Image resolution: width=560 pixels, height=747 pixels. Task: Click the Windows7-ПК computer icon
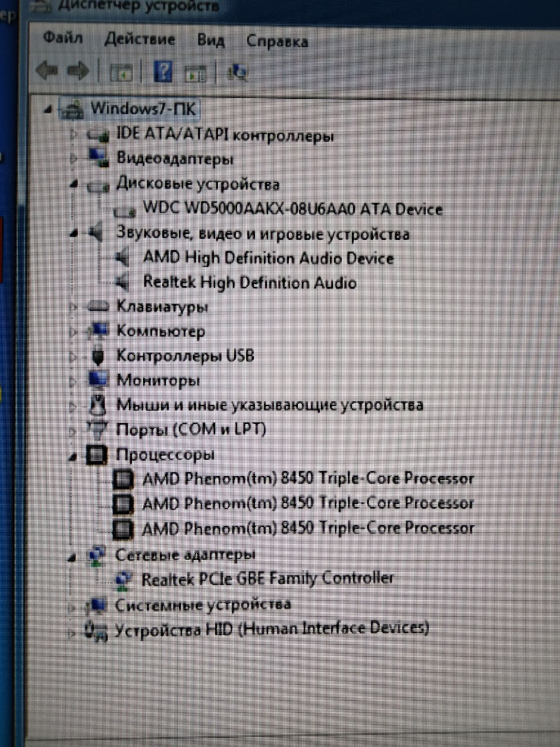[72, 109]
